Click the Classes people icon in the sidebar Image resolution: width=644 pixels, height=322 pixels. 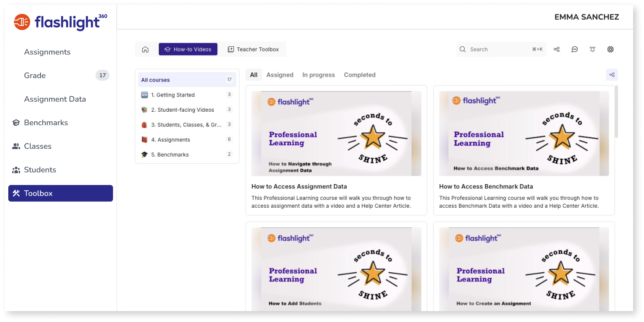pos(16,146)
